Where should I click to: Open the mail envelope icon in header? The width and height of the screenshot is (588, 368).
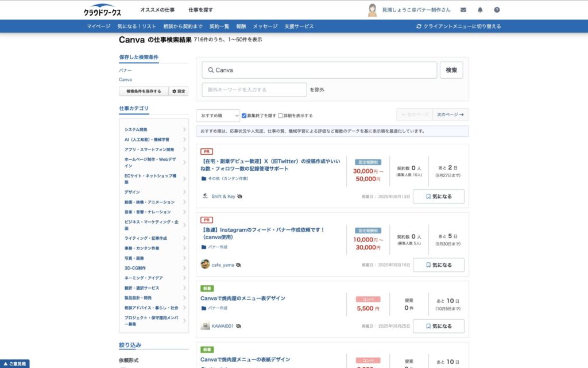pyautogui.click(x=463, y=10)
